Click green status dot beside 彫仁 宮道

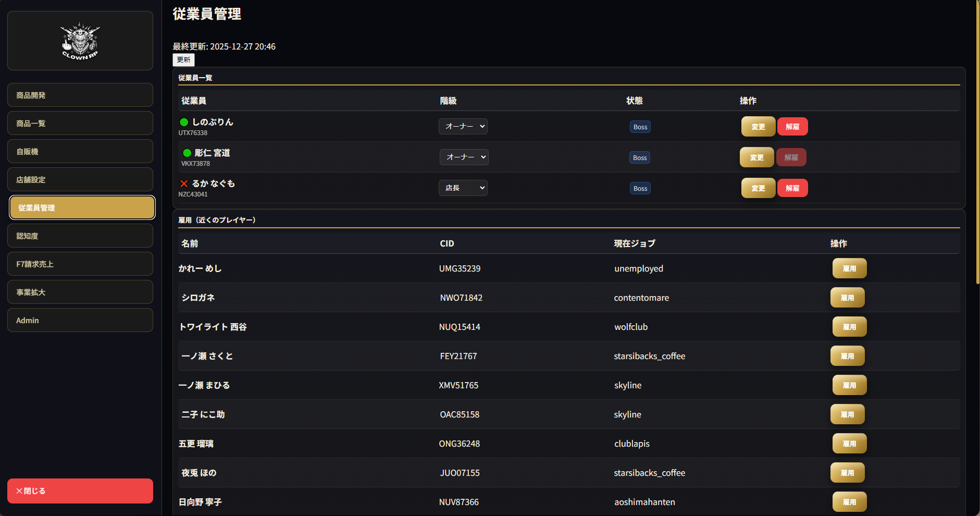[187, 153]
